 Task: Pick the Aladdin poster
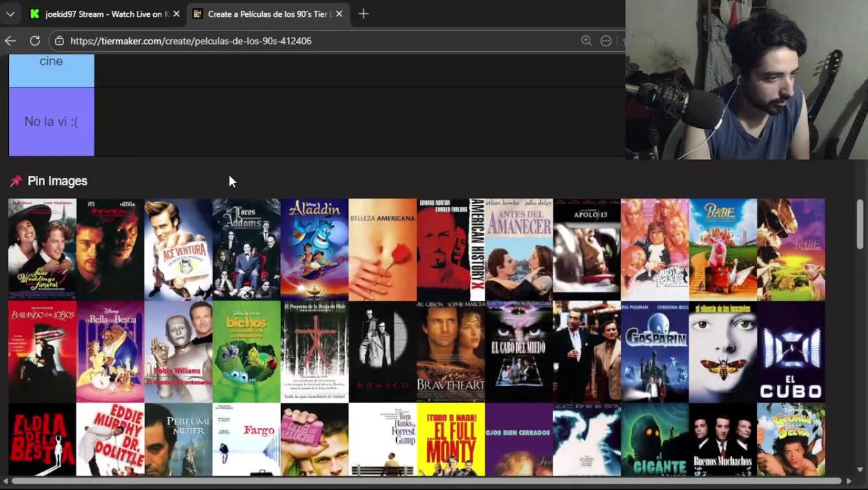click(x=315, y=249)
